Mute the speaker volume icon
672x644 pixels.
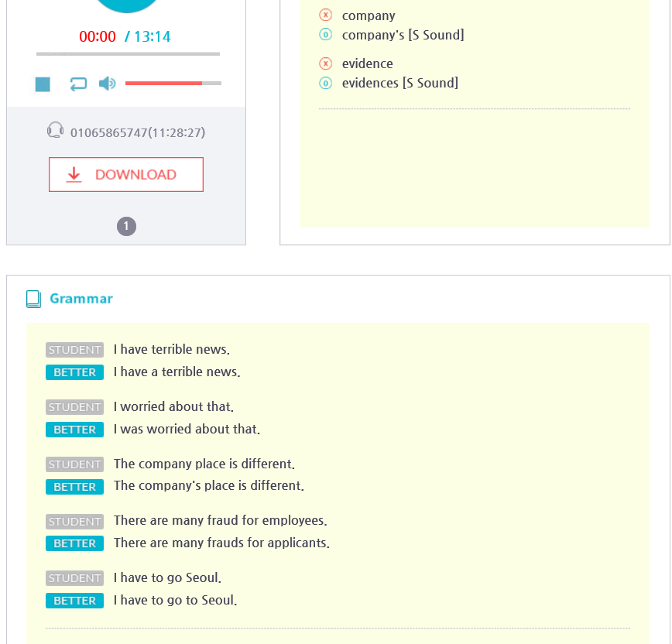coord(107,84)
